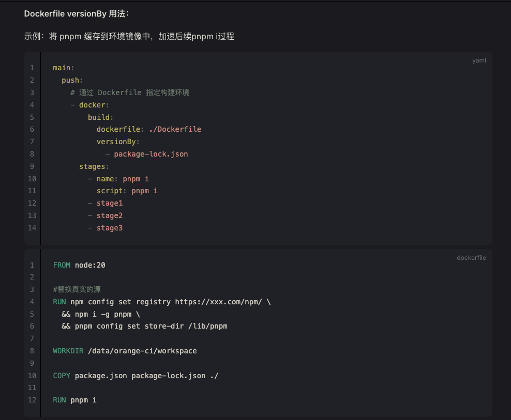Select package-lock.json under versionBy
The height and width of the screenshot is (420, 511).
(151, 154)
